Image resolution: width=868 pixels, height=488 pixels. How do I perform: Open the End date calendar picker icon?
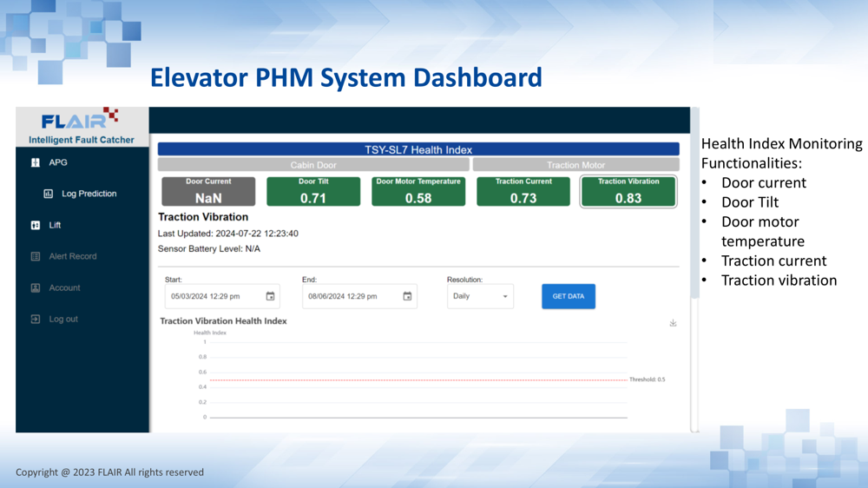(x=407, y=296)
